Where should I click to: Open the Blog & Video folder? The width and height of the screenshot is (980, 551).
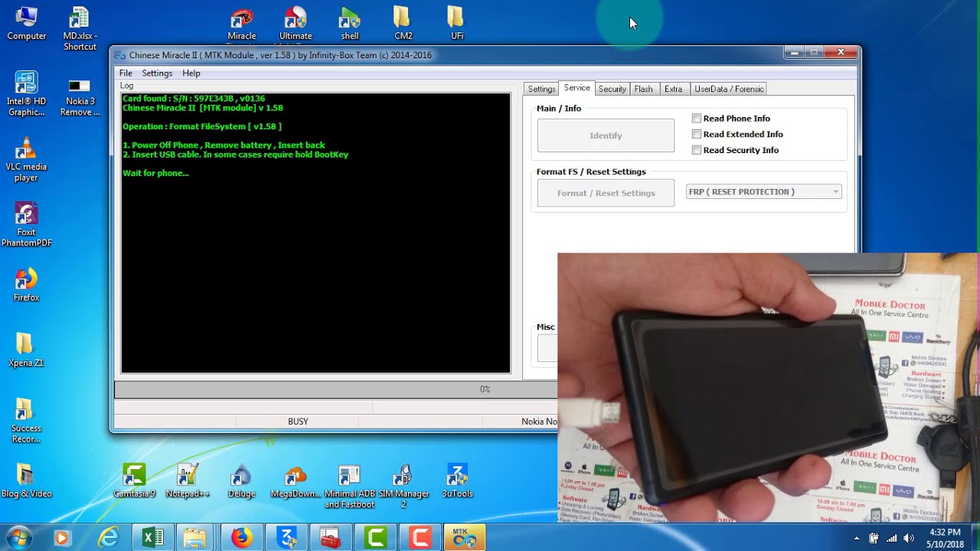pos(27,481)
